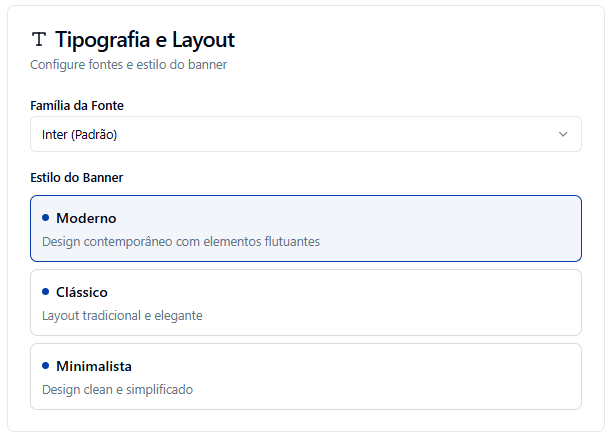Click the typography T icon in header
This screenshot has height=441, width=613.
click(39, 40)
